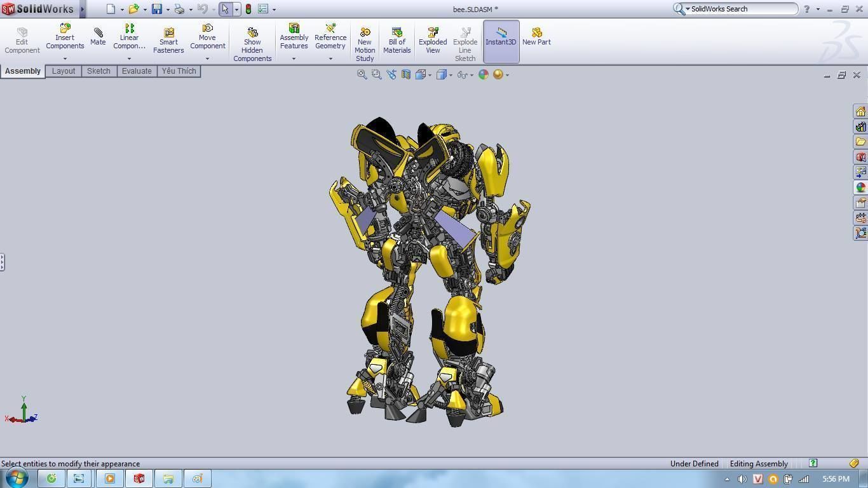Open the Select tool dropdown arrow
The height and width of the screenshot is (488, 868).
click(x=236, y=10)
